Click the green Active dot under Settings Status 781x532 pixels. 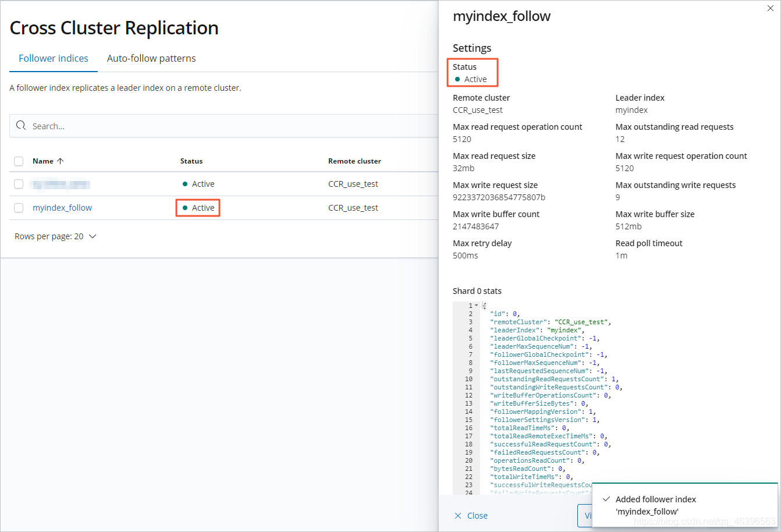pos(457,79)
